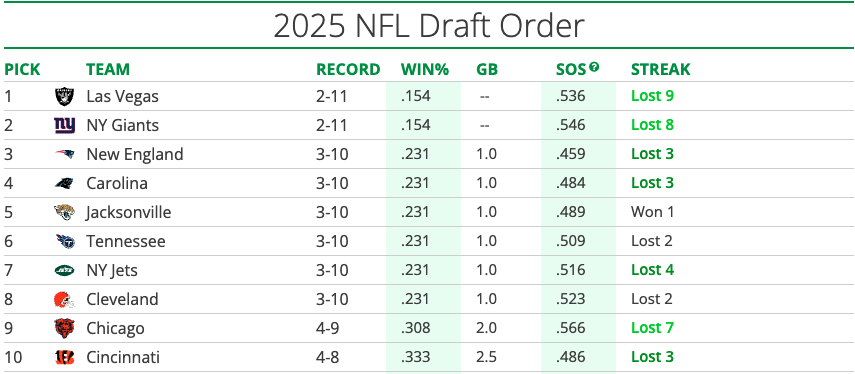Screen dimensions: 855x374
Task: Select the Jacksonville Jaguars logo
Action: 64,212
